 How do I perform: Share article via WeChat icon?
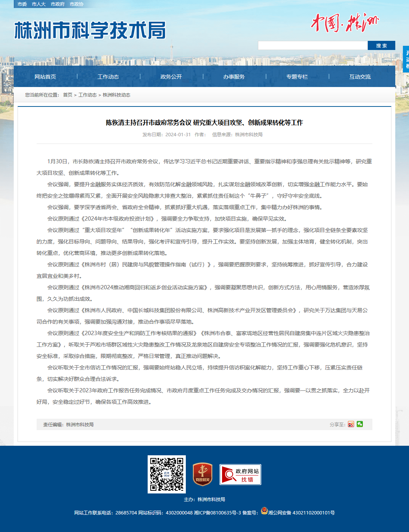click(x=360, y=424)
